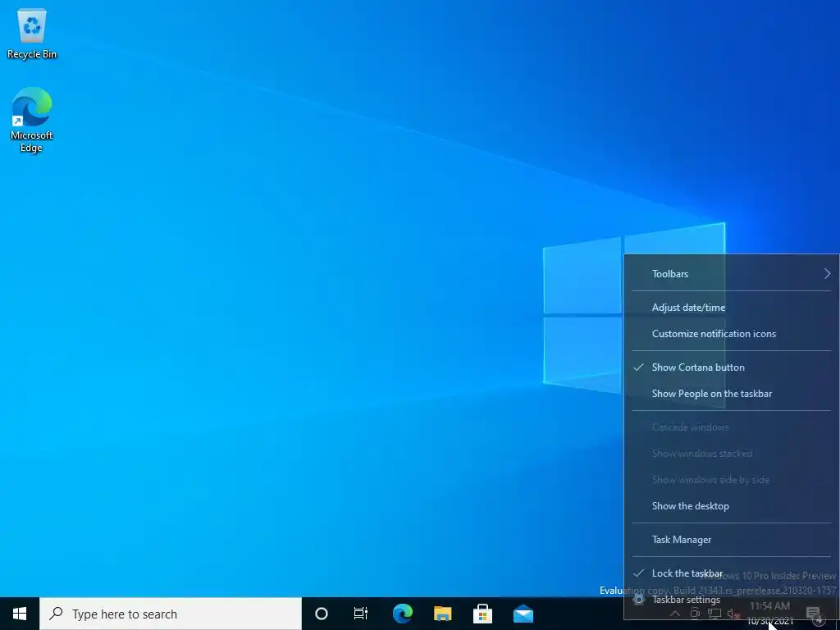Expand the Toolbars submenu
The image size is (840, 630).
click(732, 274)
